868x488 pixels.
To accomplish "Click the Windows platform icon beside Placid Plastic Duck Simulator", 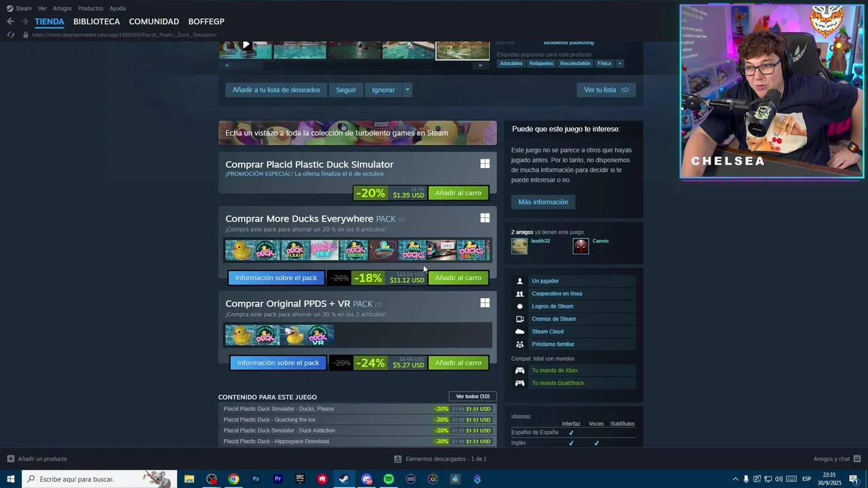I will click(485, 164).
